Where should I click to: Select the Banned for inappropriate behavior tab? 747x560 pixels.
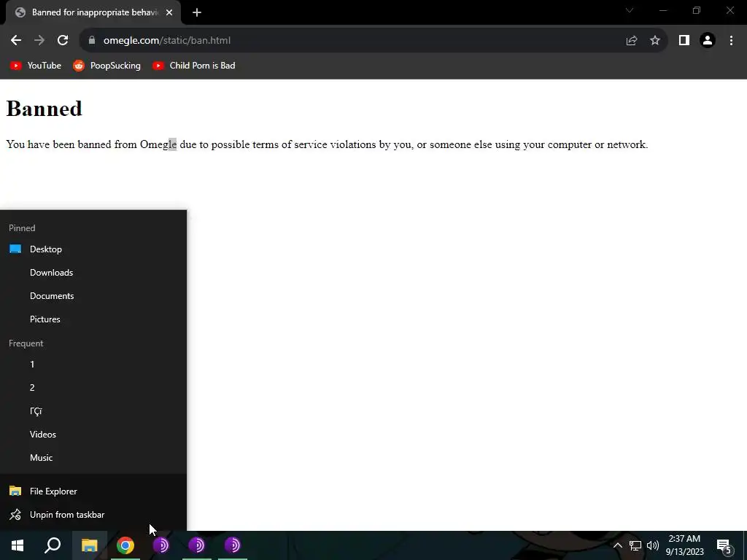tap(93, 13)
